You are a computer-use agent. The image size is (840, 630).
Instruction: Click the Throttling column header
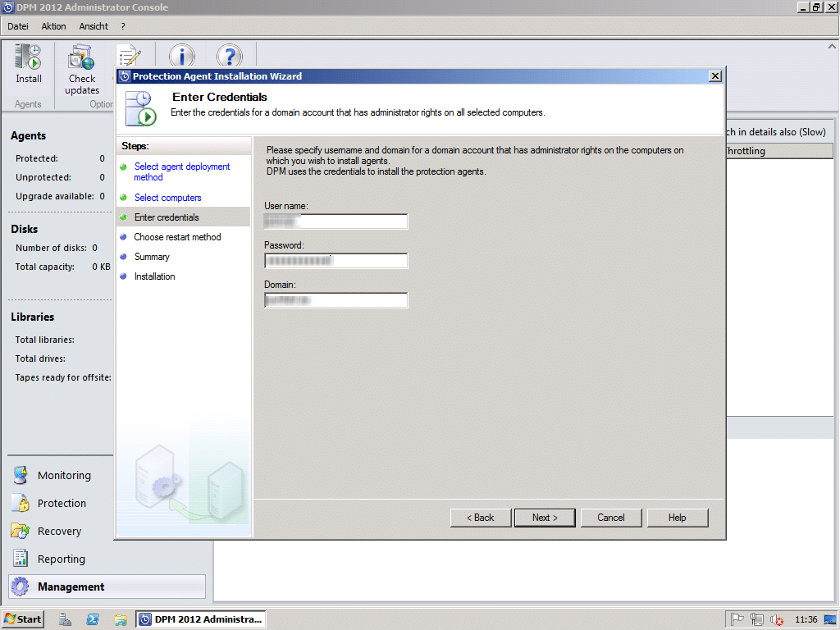779,151
